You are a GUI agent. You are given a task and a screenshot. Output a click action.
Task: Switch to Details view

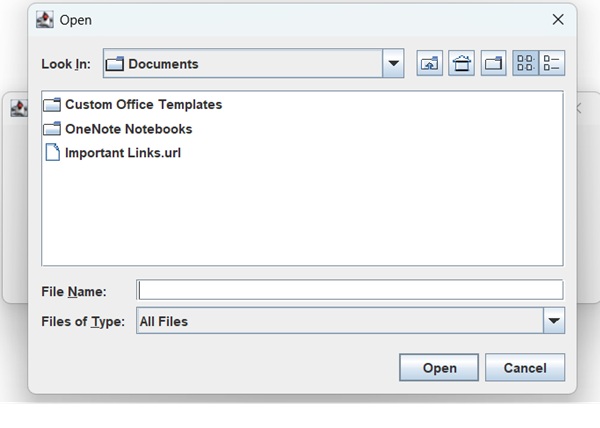coord(552,64)
